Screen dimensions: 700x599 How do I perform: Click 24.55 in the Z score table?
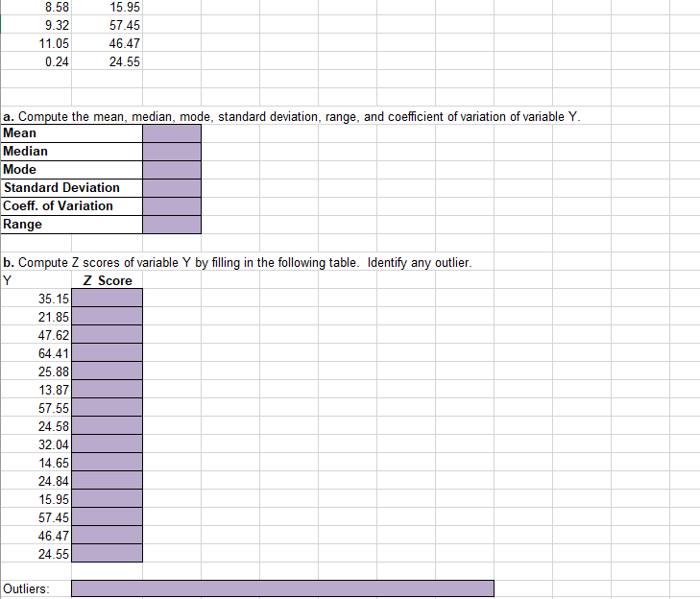54,555
